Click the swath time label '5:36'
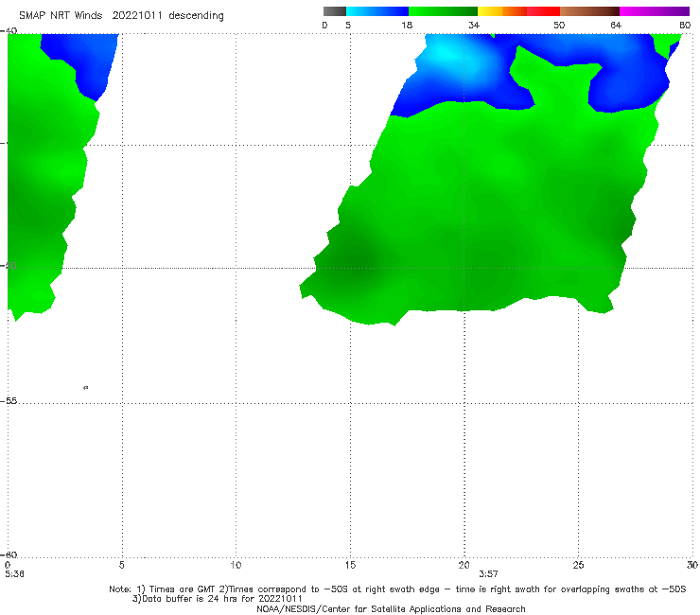 pyautogui.click(x=15, y=574)
